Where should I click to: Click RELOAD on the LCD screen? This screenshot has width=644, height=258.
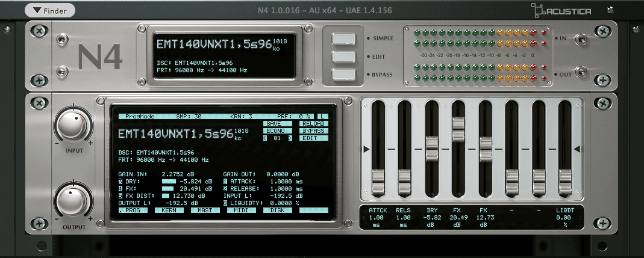tap(314, 123)
